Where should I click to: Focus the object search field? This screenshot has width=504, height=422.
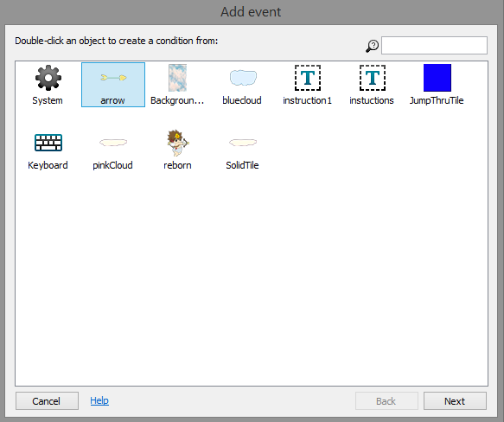point(434,45)
